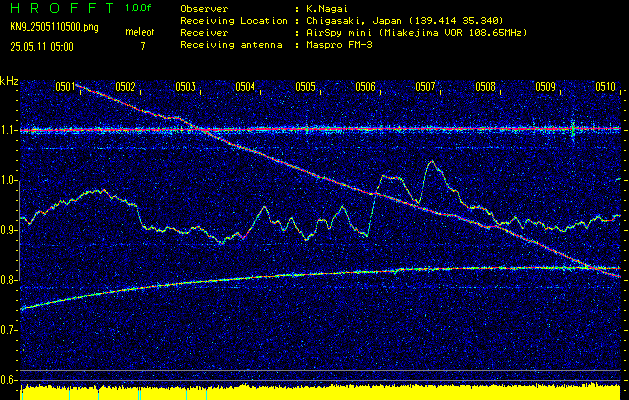Click the meteor label above the count
The height and width of the screenshot is (400, 629).
click(x=140, y=32)
